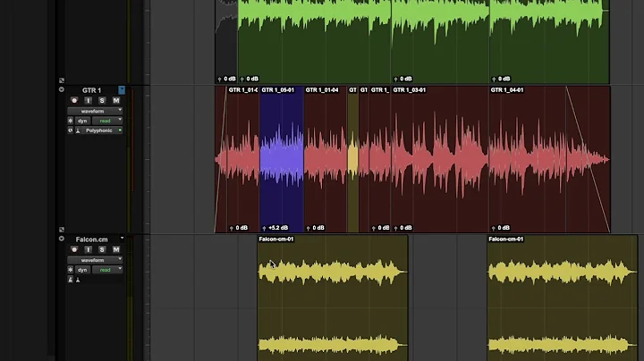The width and height of the screenshot is (644, 361).
Task: Select the GTR 1_01-04 clip
Action: (x=326, y=159)
